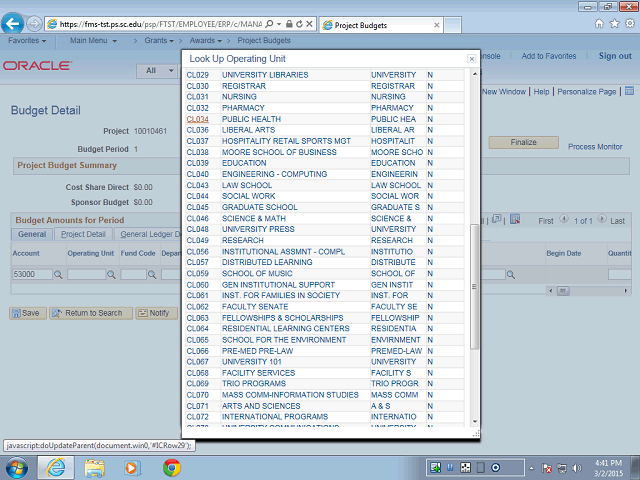Click scroll-up arrow in lookup dialog
This screenshot has height=480, width=640.
click(x=474, y=74)
